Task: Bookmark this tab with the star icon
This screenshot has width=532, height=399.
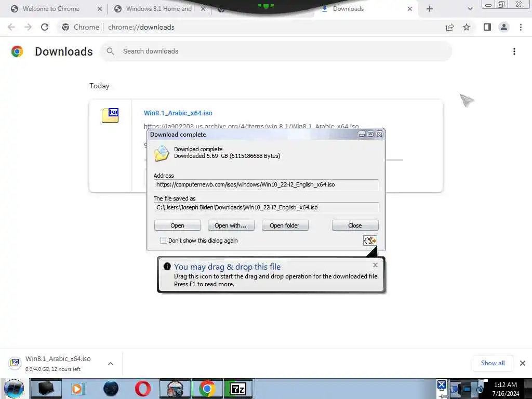Action: pyautogui.click(x=467, y=27)
